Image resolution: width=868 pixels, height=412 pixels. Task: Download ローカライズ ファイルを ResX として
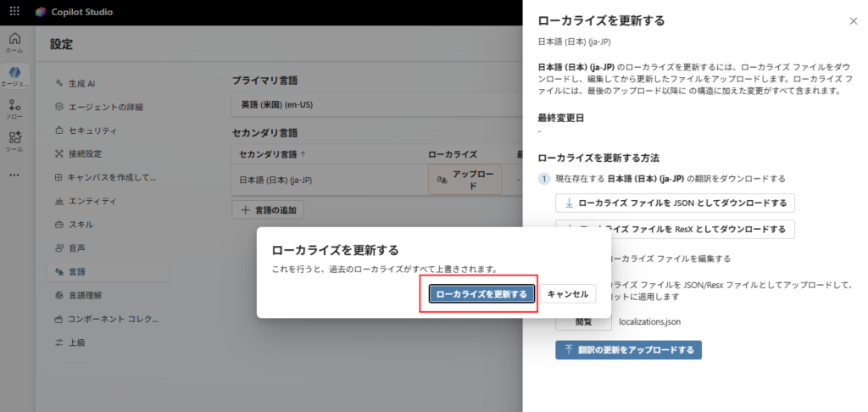click(675, 229)
